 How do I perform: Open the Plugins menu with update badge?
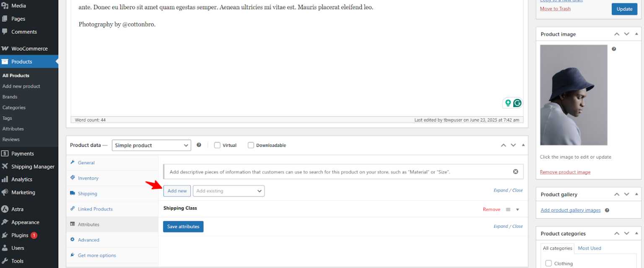tap(20, 235)
